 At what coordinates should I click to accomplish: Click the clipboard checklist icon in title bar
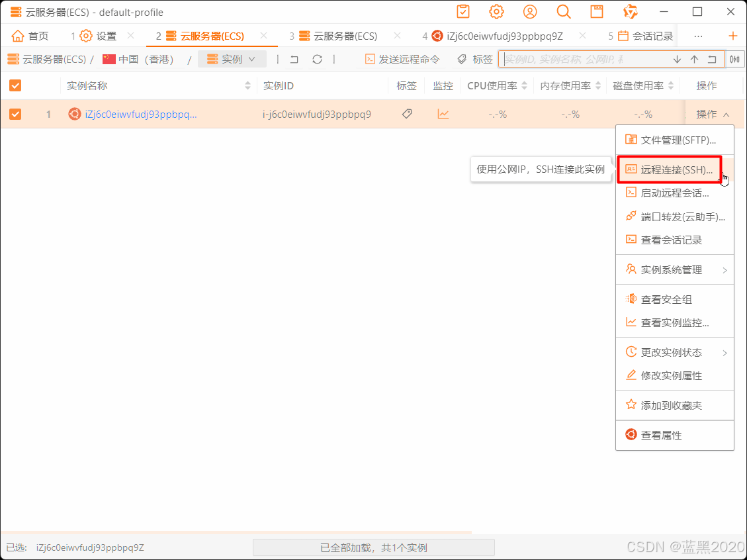tap(463, 12)
